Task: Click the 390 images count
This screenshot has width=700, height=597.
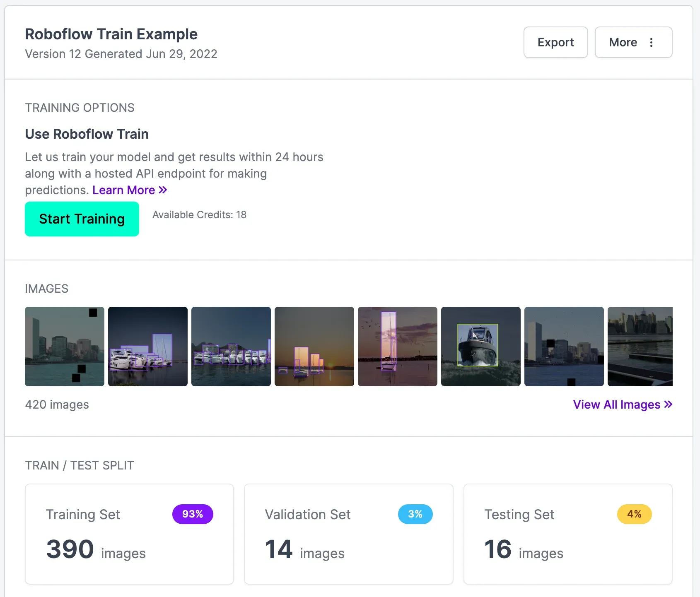Action: (x=96, y=550)
